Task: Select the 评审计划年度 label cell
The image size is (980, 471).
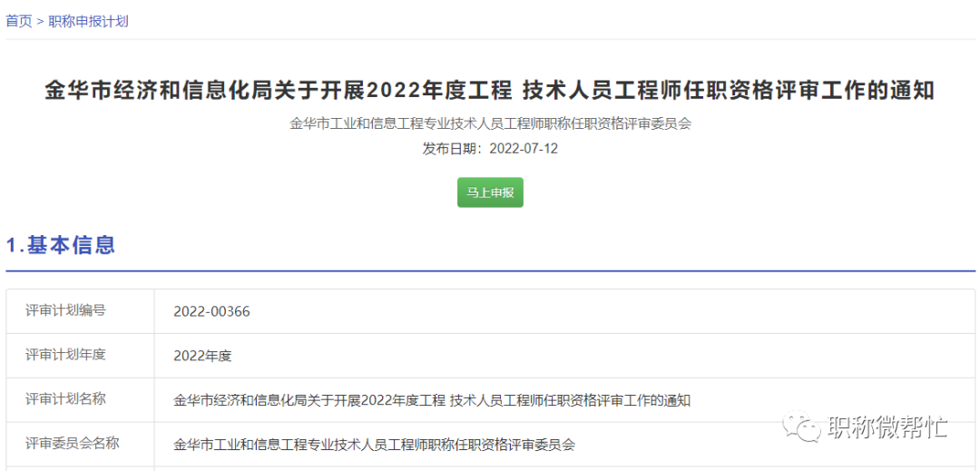Action: tap(81, 356)
